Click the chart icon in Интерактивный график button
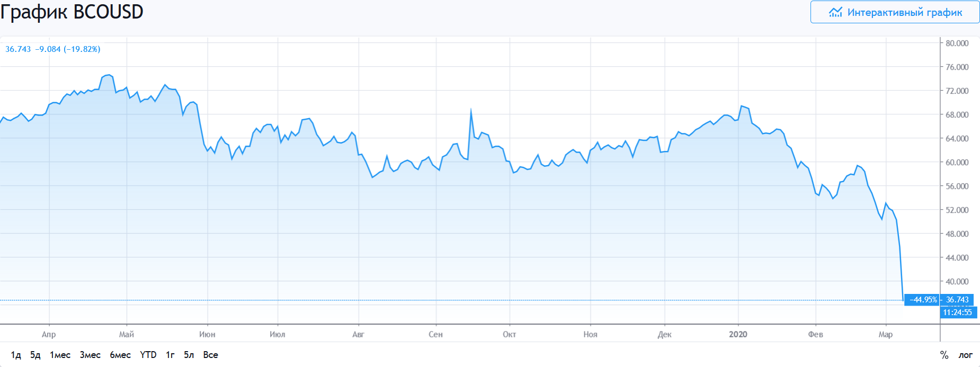The height and width of the screenshot is (367, 980). (x=835, y=12)
